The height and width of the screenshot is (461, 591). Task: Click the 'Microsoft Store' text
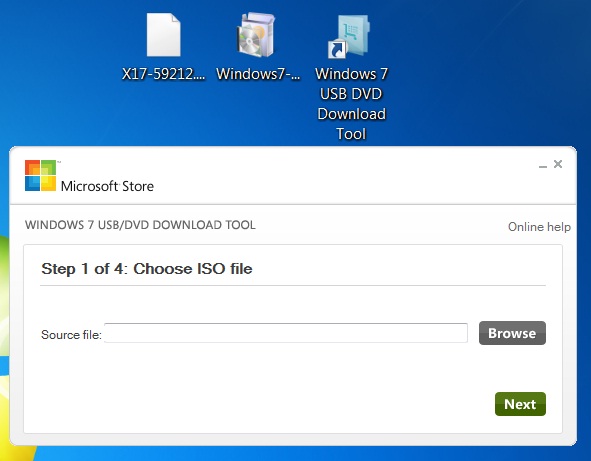click(107, 186)
